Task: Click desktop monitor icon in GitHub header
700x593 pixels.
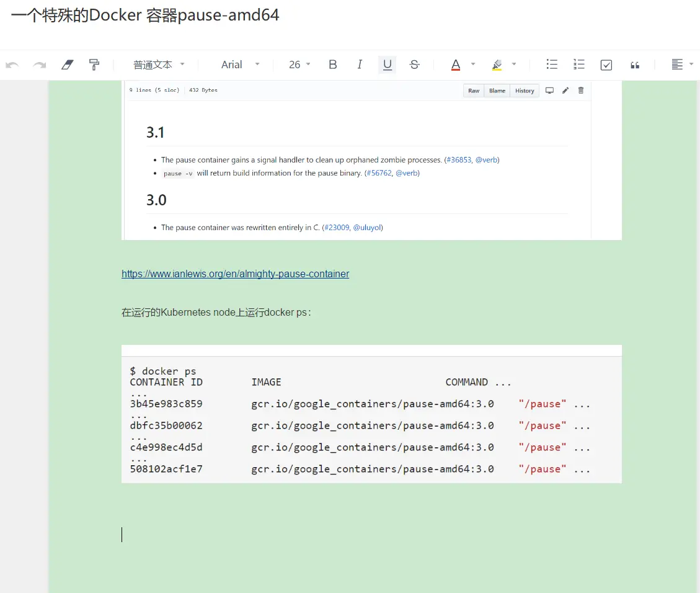Action: [x=549, y=90]
